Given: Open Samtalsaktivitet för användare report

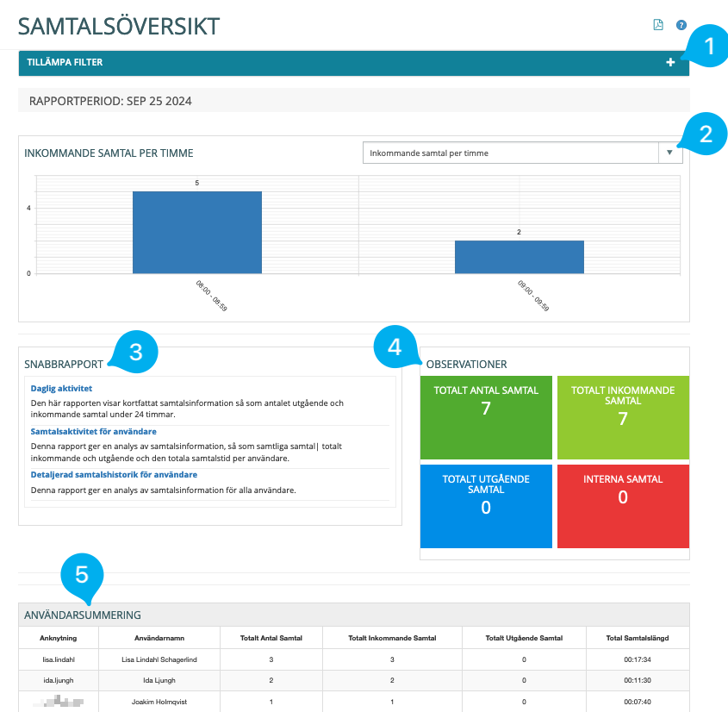Looking at the screenshot, I should click(x=93, y=431).
